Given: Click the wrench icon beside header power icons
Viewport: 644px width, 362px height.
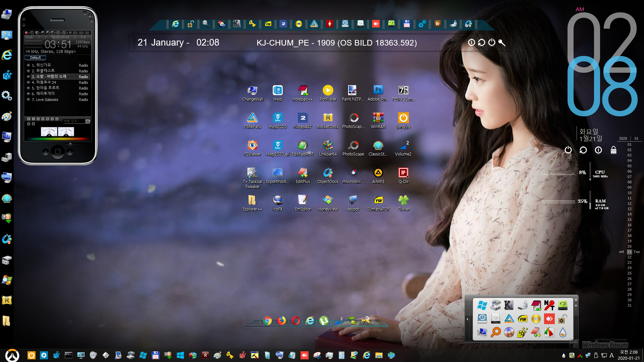Looking at the screenshot, I should (502, 42).
